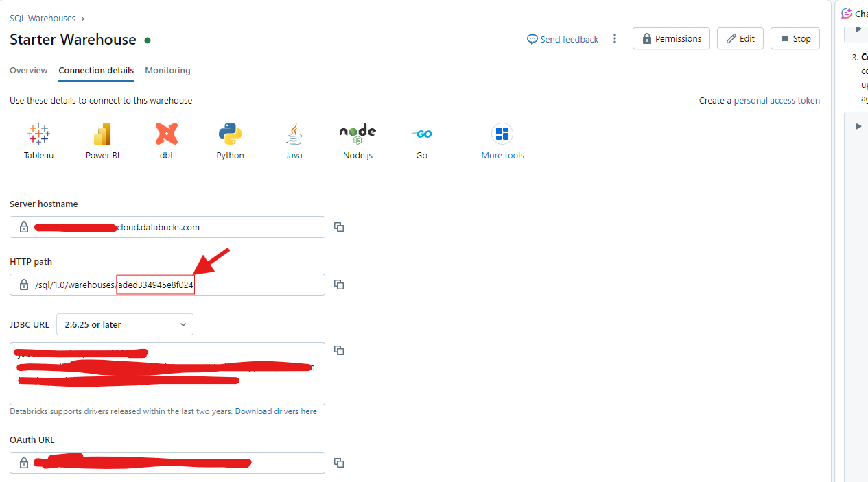Viewport: 868px width, 482px height.
Task: Open the kebab menu beside Send feedback
Action: click(x=615, y=38)
